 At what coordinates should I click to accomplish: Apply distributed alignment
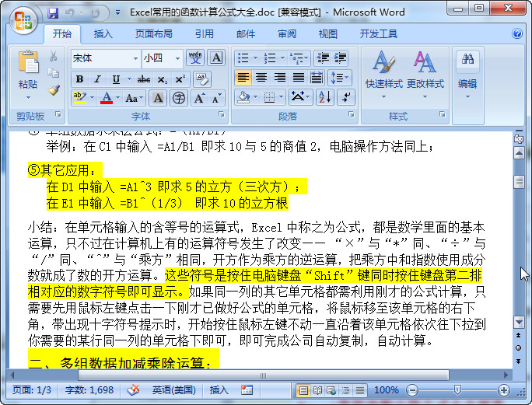pyautogui.click(x=317, y=78)
